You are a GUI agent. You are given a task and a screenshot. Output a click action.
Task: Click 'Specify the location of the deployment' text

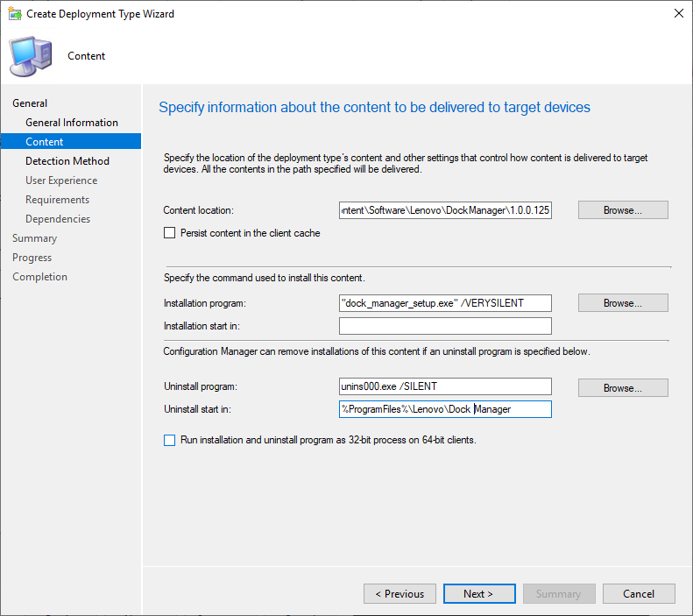click(x=406, y=164)
